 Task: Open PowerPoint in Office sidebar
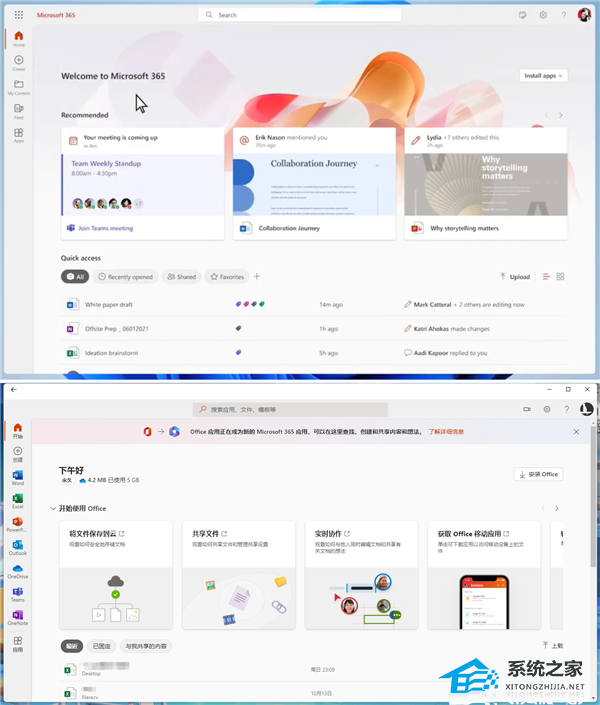point(18,524)
